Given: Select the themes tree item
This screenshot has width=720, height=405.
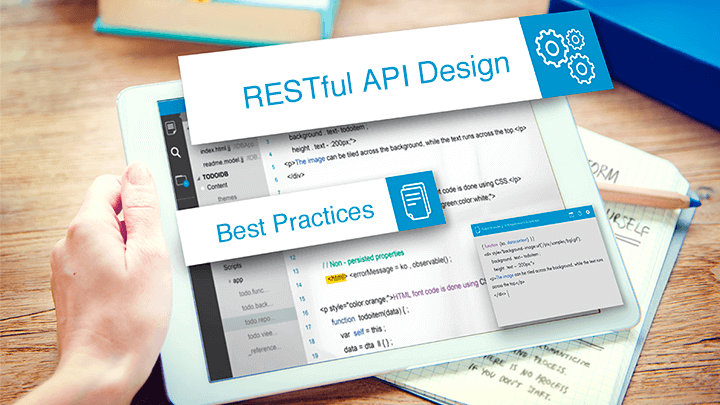Looking at the screenshot, I should coord(227,198).
